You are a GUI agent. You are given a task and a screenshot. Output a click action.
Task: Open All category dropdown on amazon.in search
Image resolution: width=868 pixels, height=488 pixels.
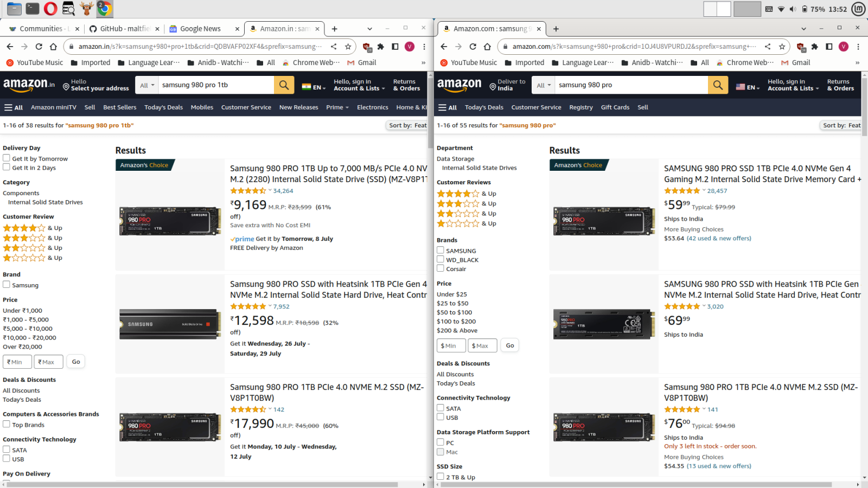tap(147, 85)
